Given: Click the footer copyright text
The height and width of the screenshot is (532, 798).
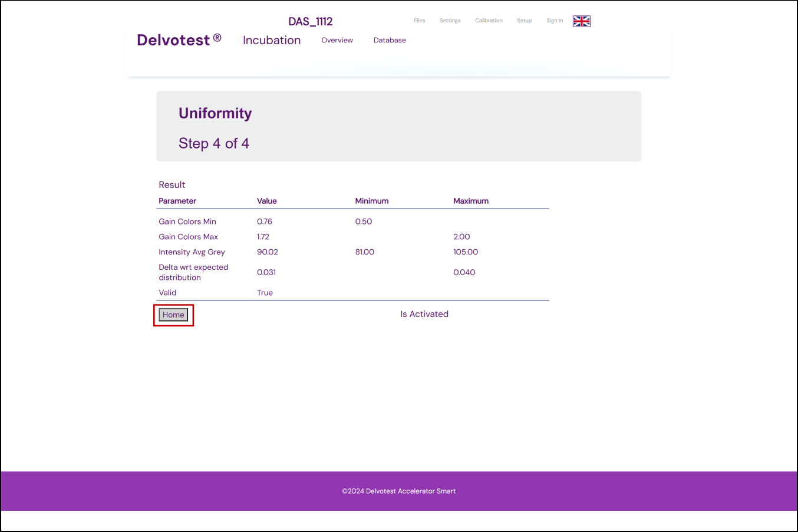Looking at the screenshot, I should 398,491.
